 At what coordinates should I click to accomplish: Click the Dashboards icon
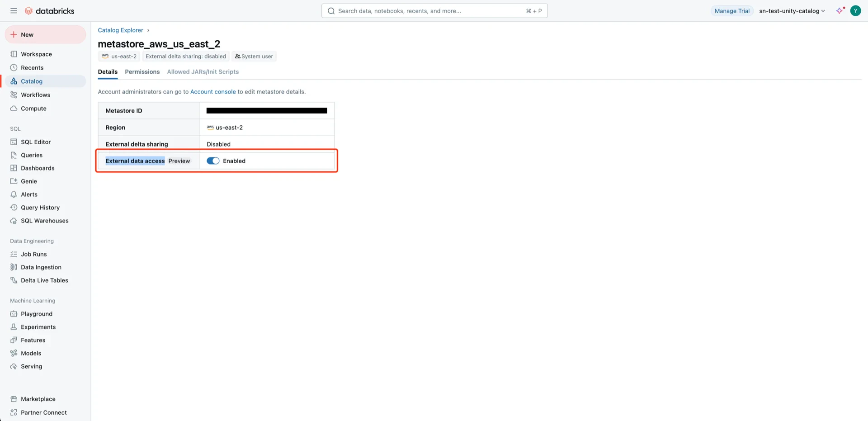pyautogui.click(x=14, y=168)
